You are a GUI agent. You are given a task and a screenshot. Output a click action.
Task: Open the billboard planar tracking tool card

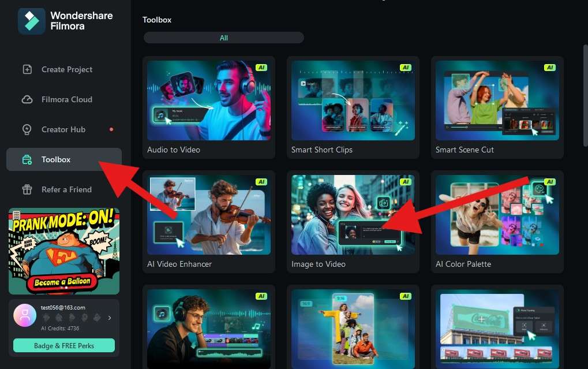coord(497,327)
